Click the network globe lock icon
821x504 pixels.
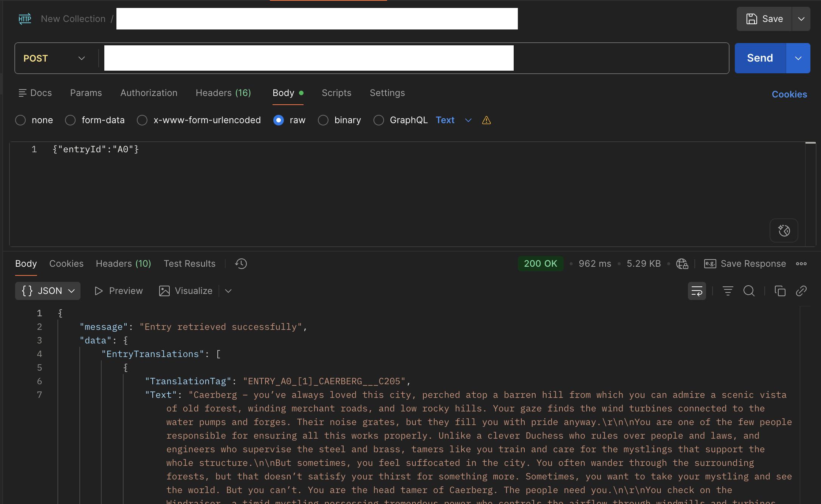(682, 264)
